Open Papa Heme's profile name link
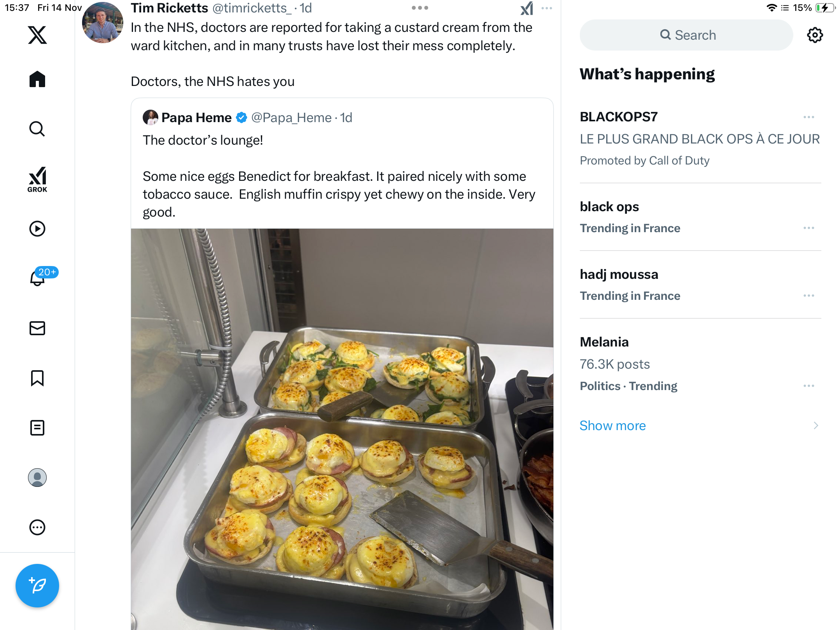Viewport: 840px width, 630px height. [196, 117]
